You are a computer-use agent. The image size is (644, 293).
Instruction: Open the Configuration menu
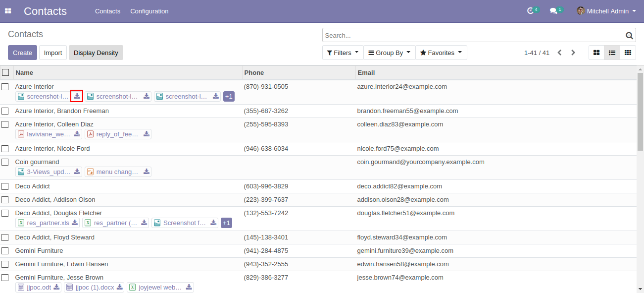pos(149,11)
